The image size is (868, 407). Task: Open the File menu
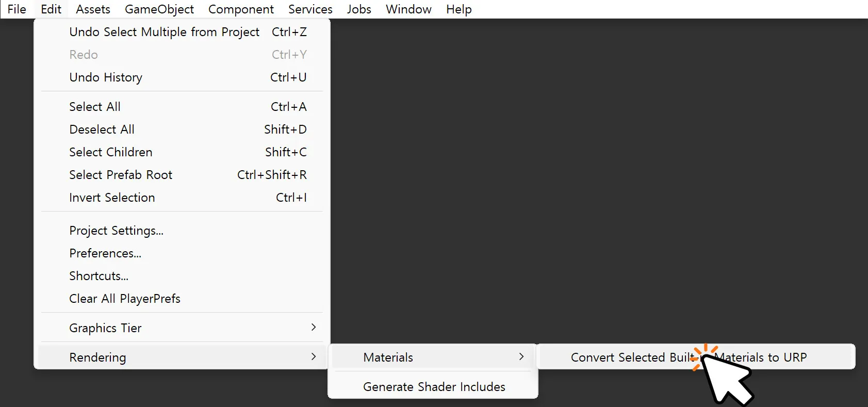(x=17, y=9)
